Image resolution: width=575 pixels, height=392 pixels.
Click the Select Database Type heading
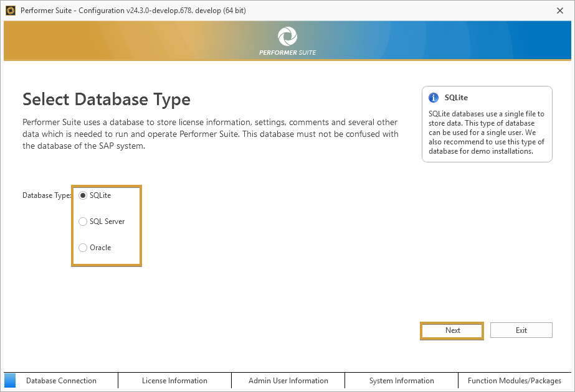[x=107, y=100]
